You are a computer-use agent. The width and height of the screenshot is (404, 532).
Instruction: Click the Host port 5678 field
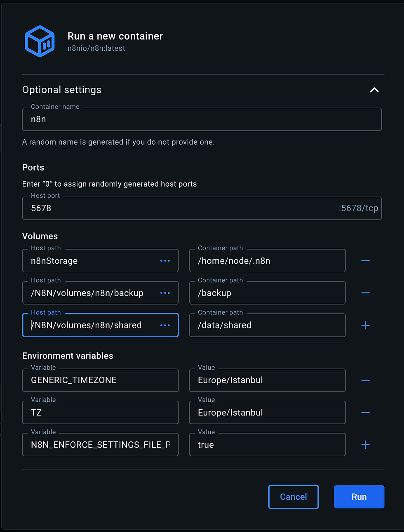click(181, 208)
